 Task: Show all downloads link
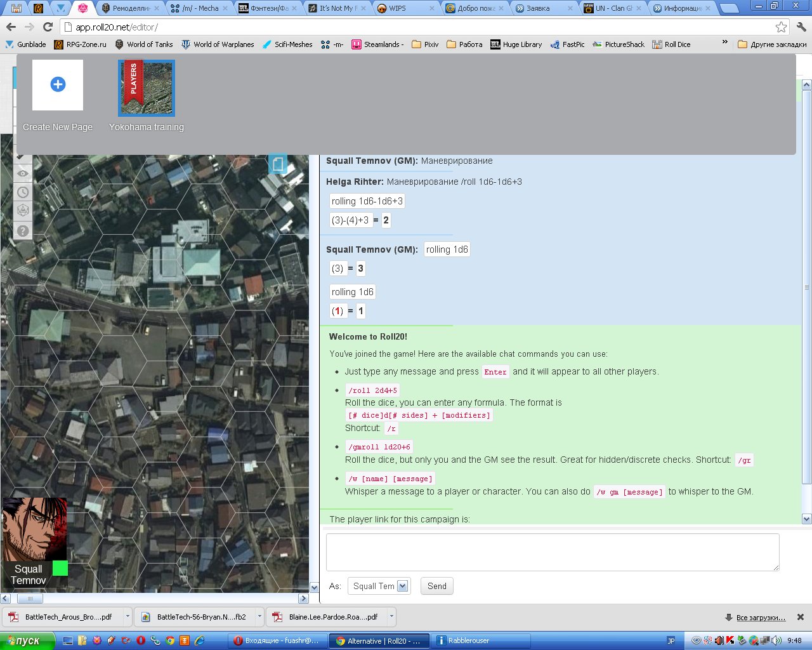coord(761,618)
